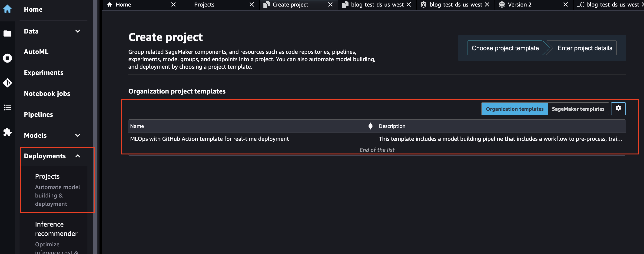Screen dimensions: 644x254
Task: Collapse the Deployments section chevron
Action: coord(78,156)
